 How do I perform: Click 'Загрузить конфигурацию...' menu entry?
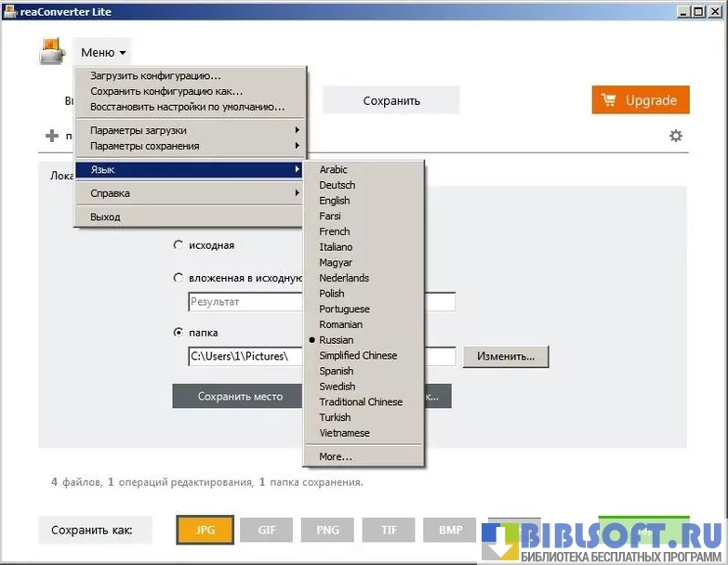point(155,76)
